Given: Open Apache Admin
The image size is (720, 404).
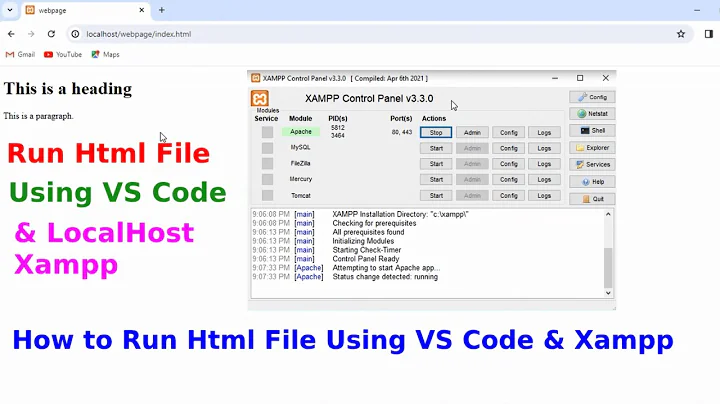Looking at the screenshot, I should coord(472,132).
